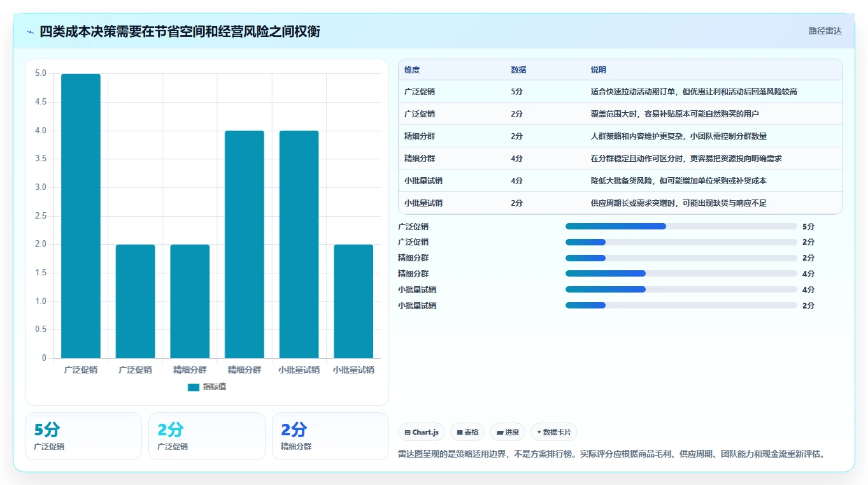Screen dimensions: 868x485
Task: Open the 2分 精细分群 data card
Action: point(331,436)
